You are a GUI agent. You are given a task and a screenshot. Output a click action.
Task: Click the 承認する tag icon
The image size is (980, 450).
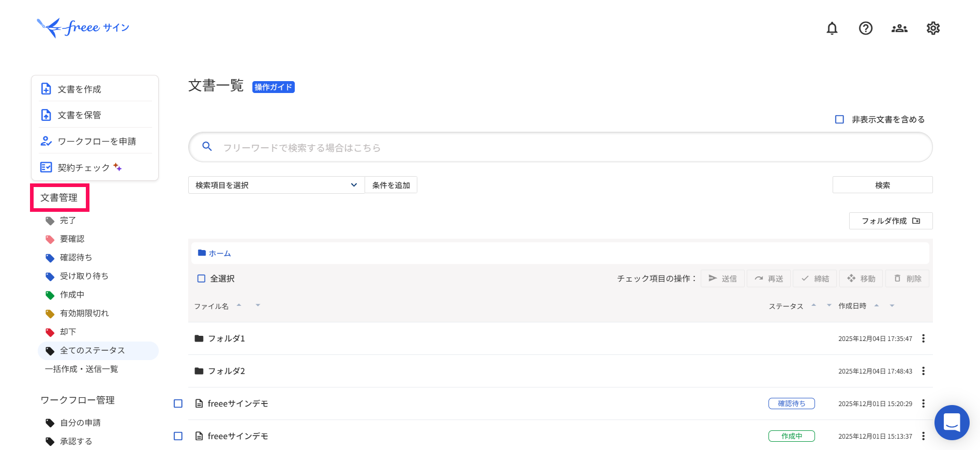click(50, 442)
